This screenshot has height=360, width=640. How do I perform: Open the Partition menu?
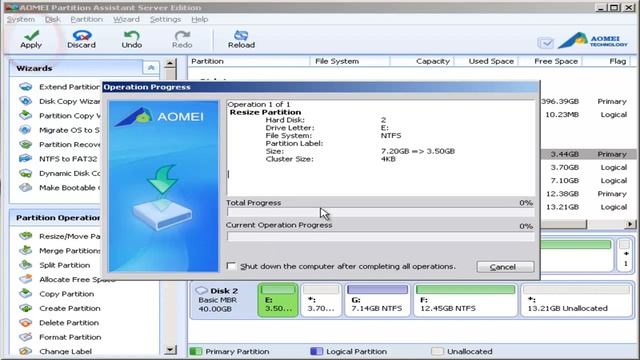(87, 19)
